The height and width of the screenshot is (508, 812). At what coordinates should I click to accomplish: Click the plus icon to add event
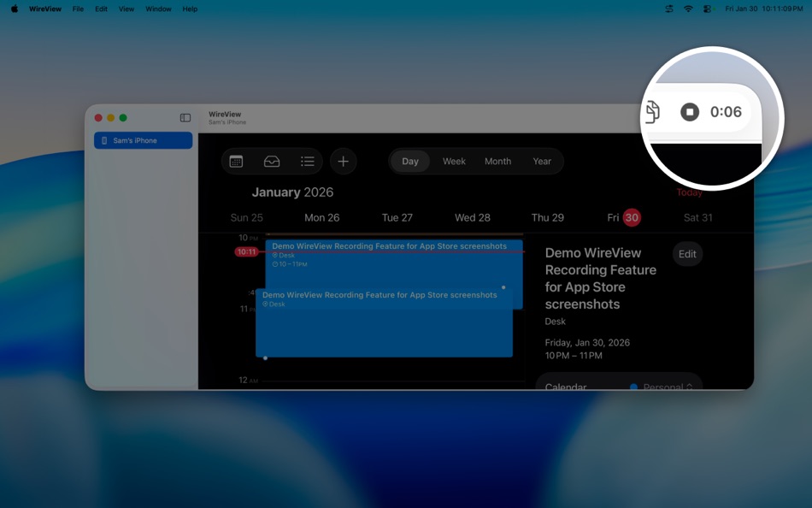click(343, 161)
